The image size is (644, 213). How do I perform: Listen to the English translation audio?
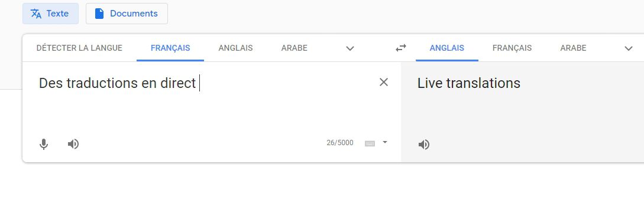pyautogui.click(x=424, y=145)
